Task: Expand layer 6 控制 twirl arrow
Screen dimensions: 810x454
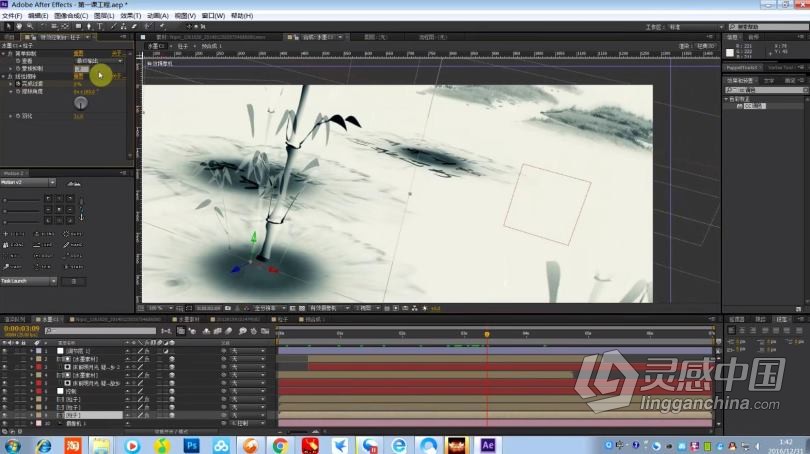Action: [32, 391]
